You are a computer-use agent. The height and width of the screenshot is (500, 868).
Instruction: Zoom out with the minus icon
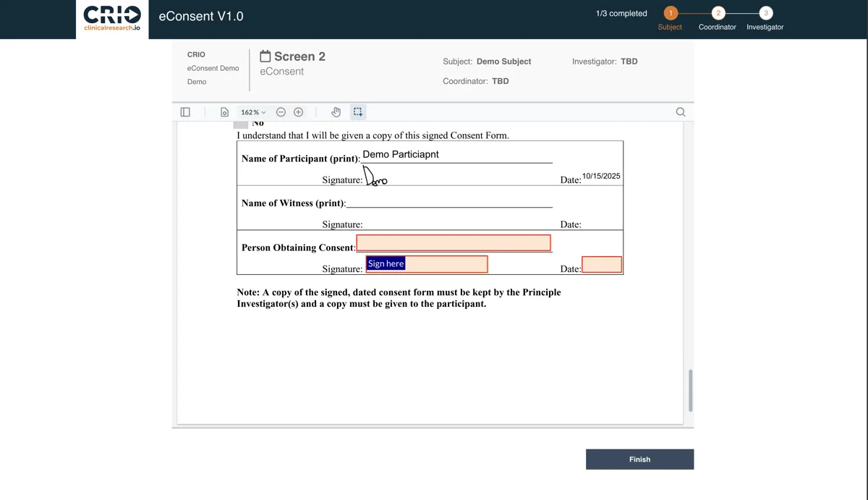coord(281,112)
